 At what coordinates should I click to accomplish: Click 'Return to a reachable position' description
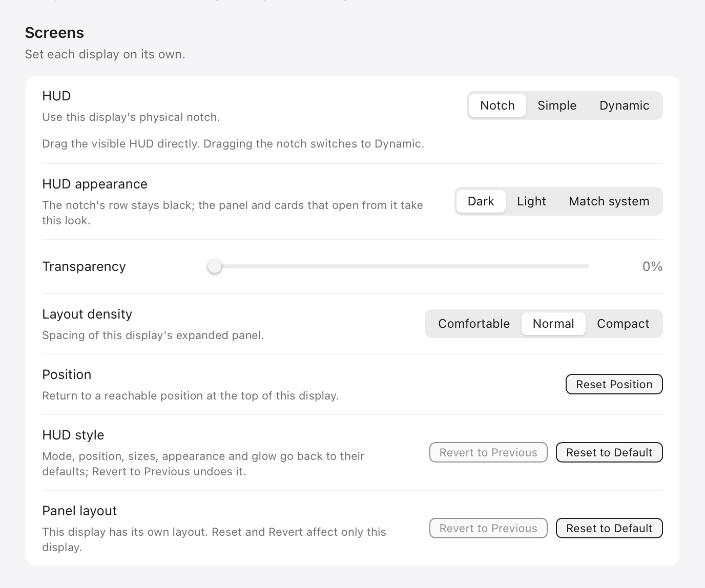click(191, 395)
